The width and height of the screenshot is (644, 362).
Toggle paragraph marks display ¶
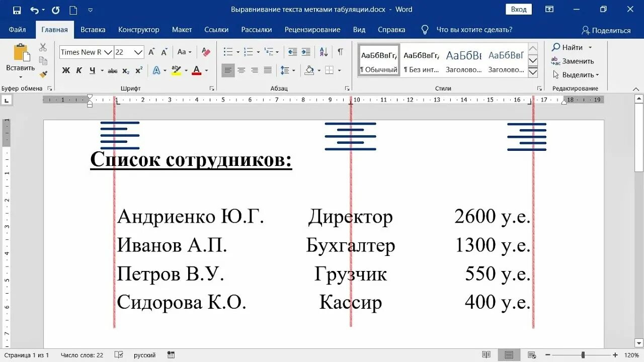click(x=341, y=52)
